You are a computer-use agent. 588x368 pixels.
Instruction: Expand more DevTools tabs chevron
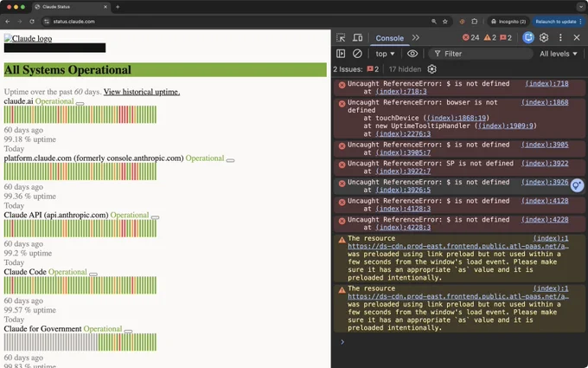(x=416, y=37)
